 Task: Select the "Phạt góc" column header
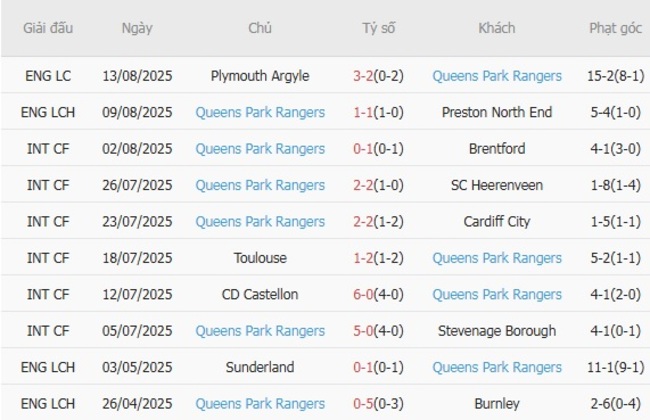[615, 28]
